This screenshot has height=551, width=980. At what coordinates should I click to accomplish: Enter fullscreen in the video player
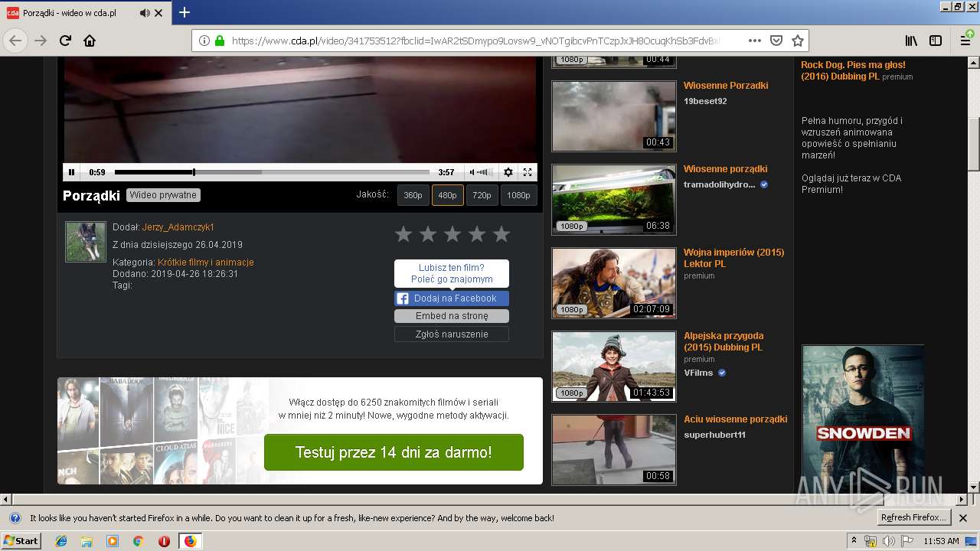pos(528,172)
